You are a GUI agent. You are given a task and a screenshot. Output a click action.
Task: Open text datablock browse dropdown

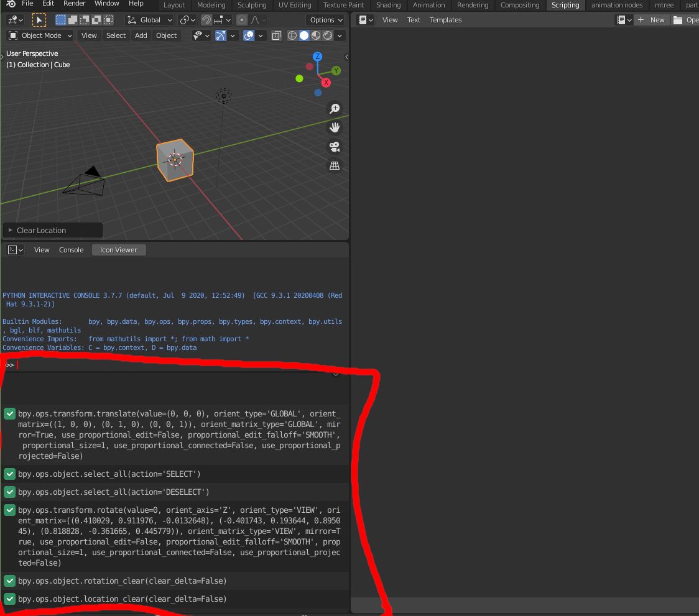[x=624, y=20]
